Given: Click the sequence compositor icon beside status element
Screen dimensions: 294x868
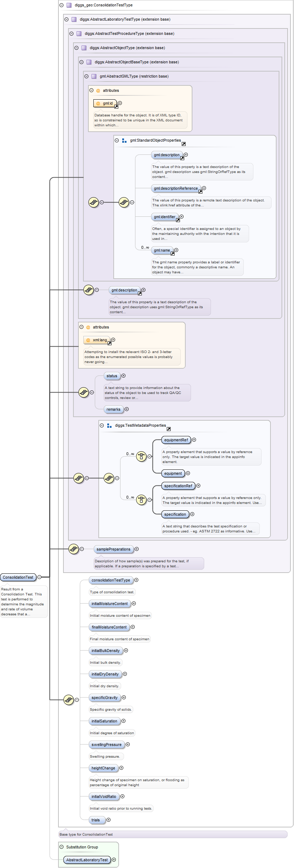Looking at the screenshot, I should 83,393.
